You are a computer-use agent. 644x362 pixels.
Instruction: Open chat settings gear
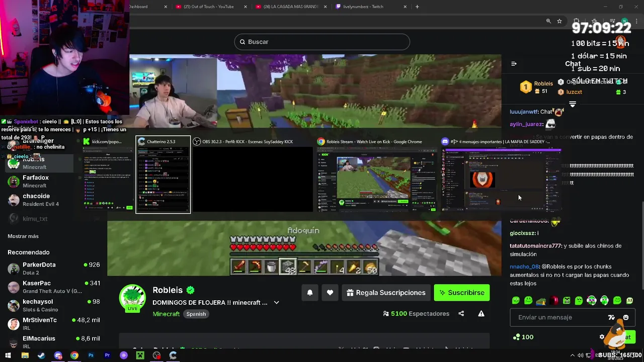click(602, 337)
